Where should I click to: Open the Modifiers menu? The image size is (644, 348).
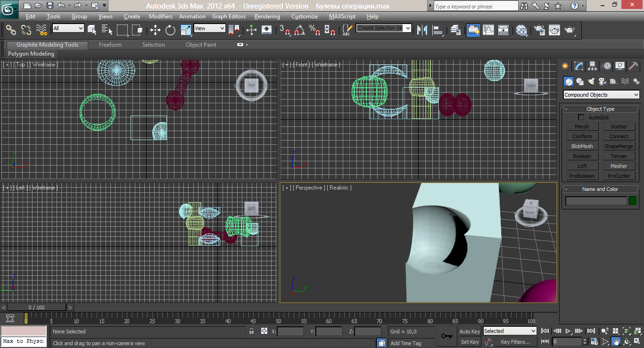pyautogui.click(x=161, y=17)
